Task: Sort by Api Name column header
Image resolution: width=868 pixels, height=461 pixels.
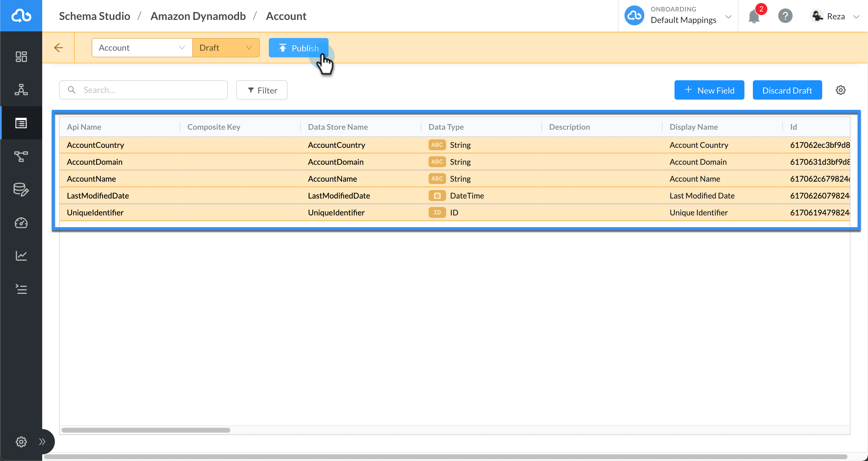Action: click(84, 127)
